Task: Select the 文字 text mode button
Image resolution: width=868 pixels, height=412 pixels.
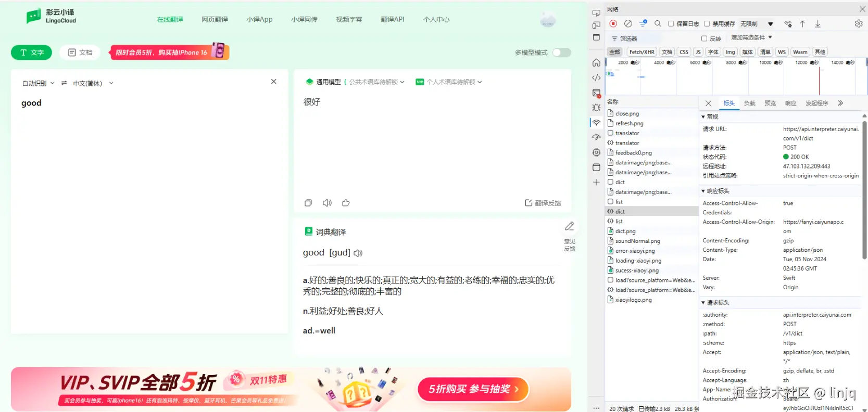Action: (32, 53)
